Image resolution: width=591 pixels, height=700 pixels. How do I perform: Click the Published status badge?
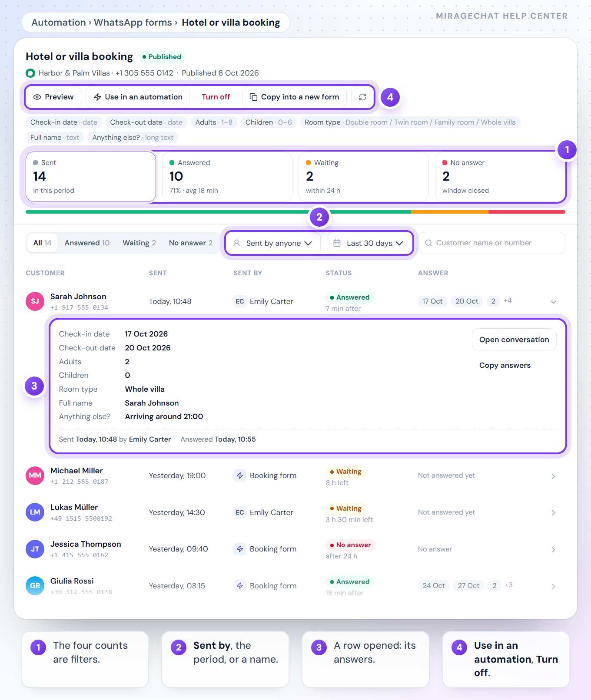[162, 57]
